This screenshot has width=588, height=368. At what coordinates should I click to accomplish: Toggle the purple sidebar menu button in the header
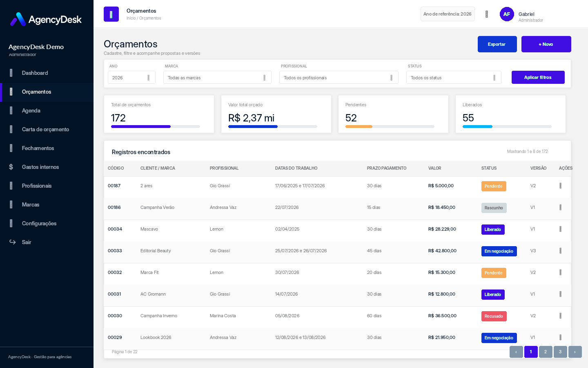tap(111, 14)
